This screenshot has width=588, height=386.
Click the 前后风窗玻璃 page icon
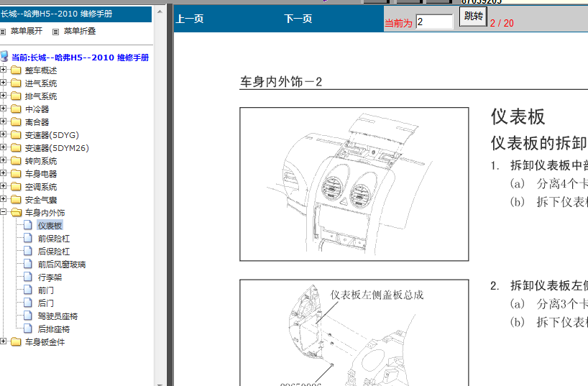click(28, 264)
